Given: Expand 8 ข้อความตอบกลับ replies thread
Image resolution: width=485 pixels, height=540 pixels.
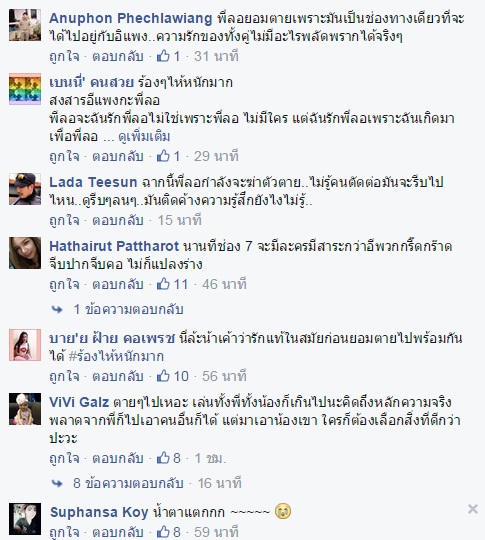Looking at the screenshot, I should [x=128, y=483].
